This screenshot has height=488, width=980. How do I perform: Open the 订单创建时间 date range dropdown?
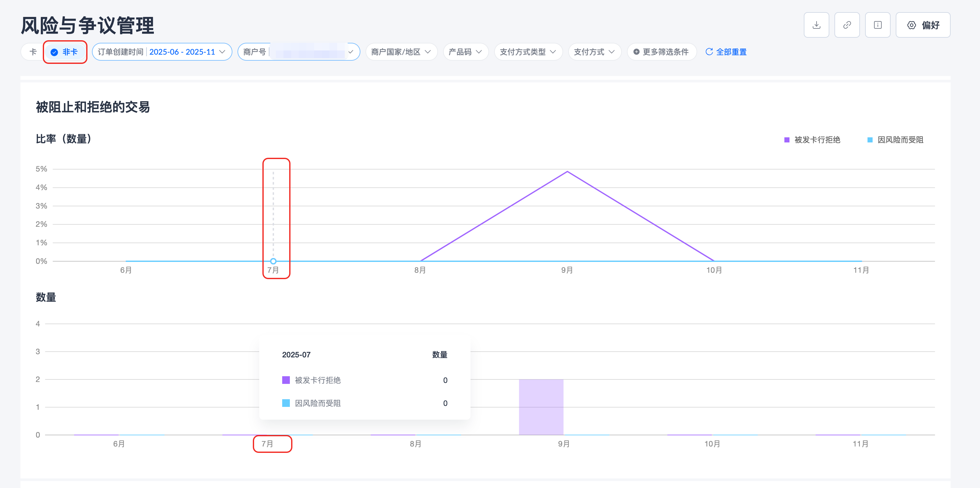coord(162,52)
